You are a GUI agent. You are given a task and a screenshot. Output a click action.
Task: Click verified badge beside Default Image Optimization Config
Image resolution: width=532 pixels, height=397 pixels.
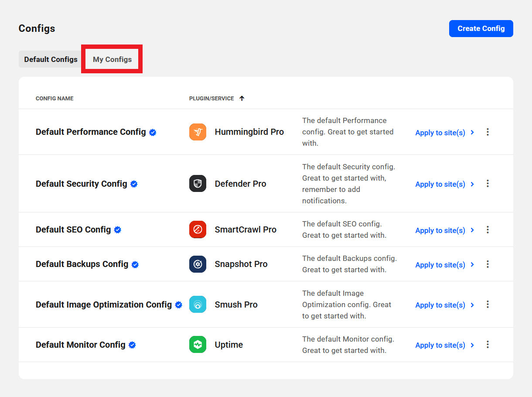tap(179, 305)
